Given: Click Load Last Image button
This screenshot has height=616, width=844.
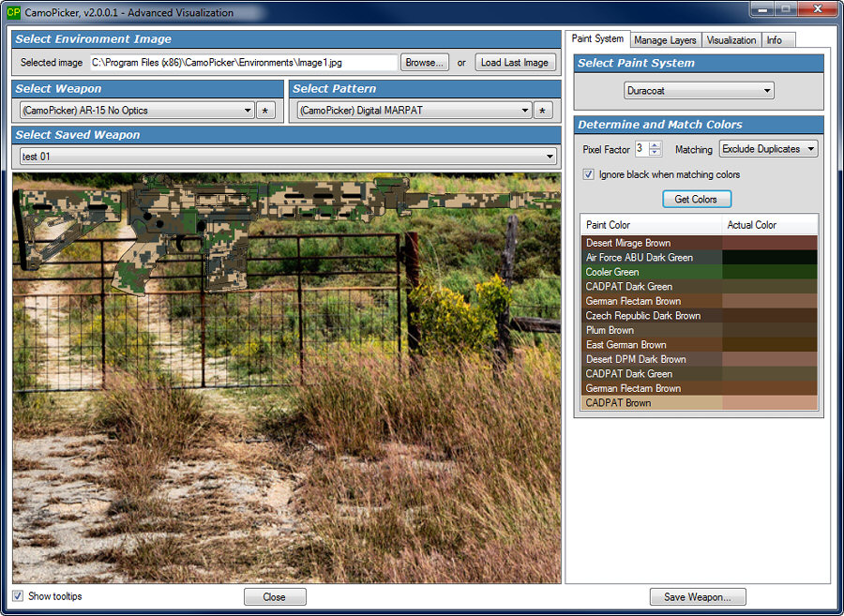Looking at the screenshot, I should (x=515, y=63).
